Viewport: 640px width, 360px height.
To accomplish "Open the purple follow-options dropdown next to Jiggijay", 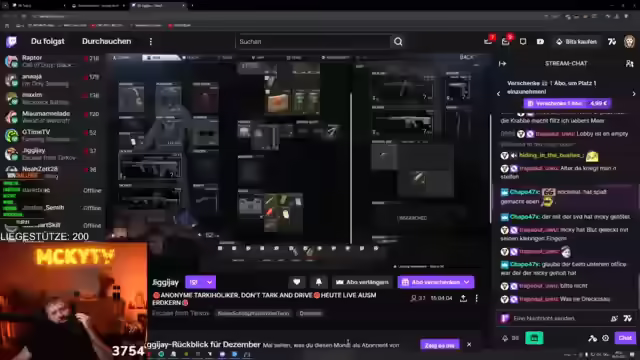I will click(200, 282).
